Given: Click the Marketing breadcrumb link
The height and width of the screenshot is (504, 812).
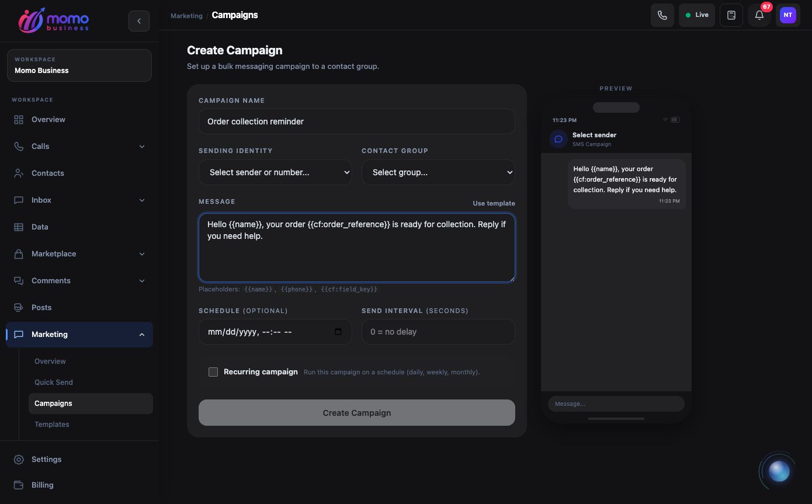Looking at the screenshot, I should pos(186,16).
